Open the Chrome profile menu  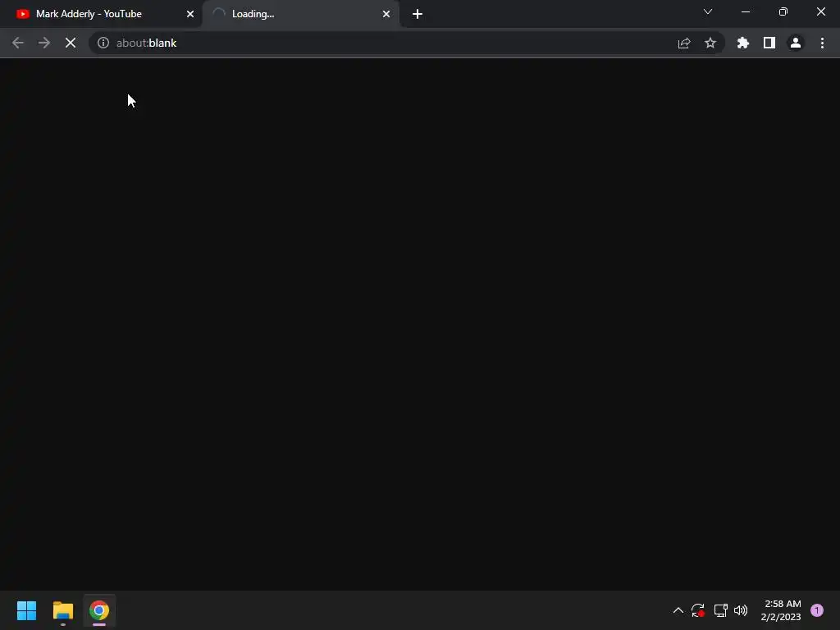click(796, 43)
